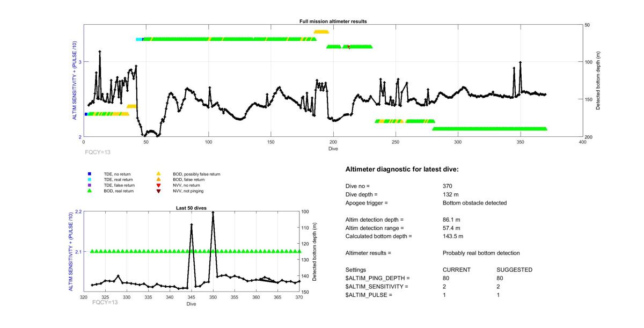Click the Calculated bottom depth value 143.5 m
Image resolution: width=644 pixels, height=328 pixels.
(453, 236)
